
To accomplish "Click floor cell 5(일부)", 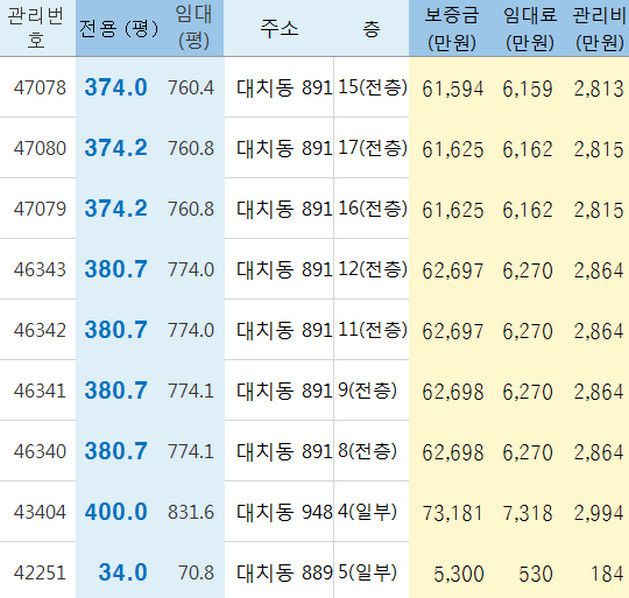I will click(367, 572).
